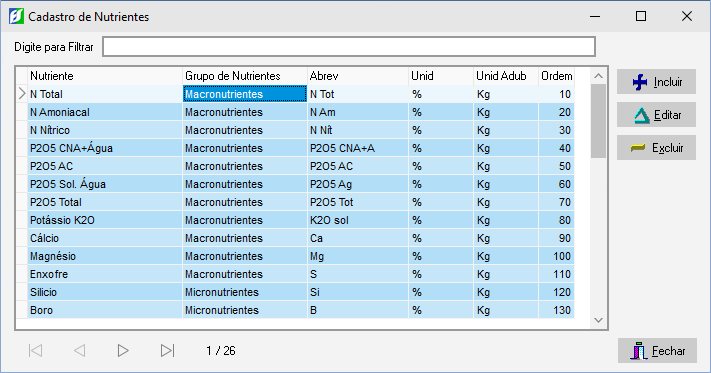Click Ordem value 10
The height and width of the screenshot is (373, 711).
coord(556,94)
